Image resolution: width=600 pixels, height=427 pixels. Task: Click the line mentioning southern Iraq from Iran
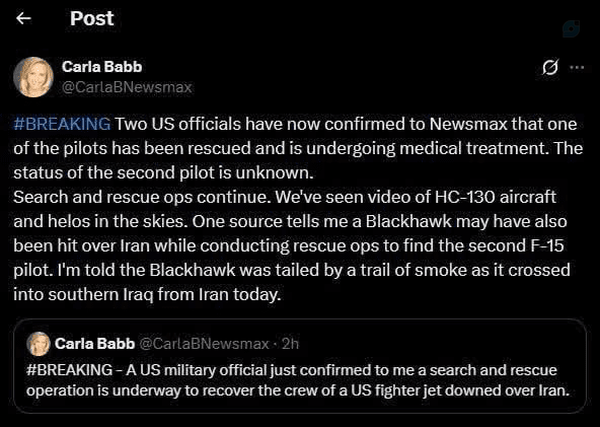tap(147, 295)
